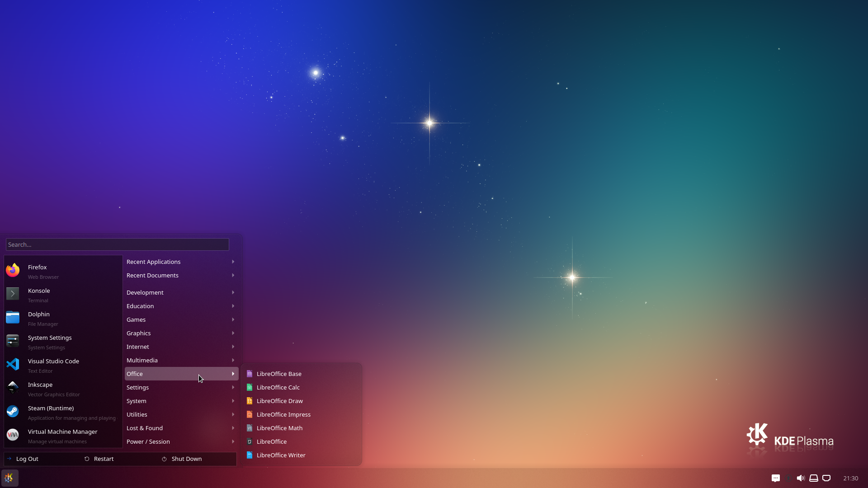Screen dimensions: 868x488
Task: Open the Lost & Found category
Action: (181, 428)
